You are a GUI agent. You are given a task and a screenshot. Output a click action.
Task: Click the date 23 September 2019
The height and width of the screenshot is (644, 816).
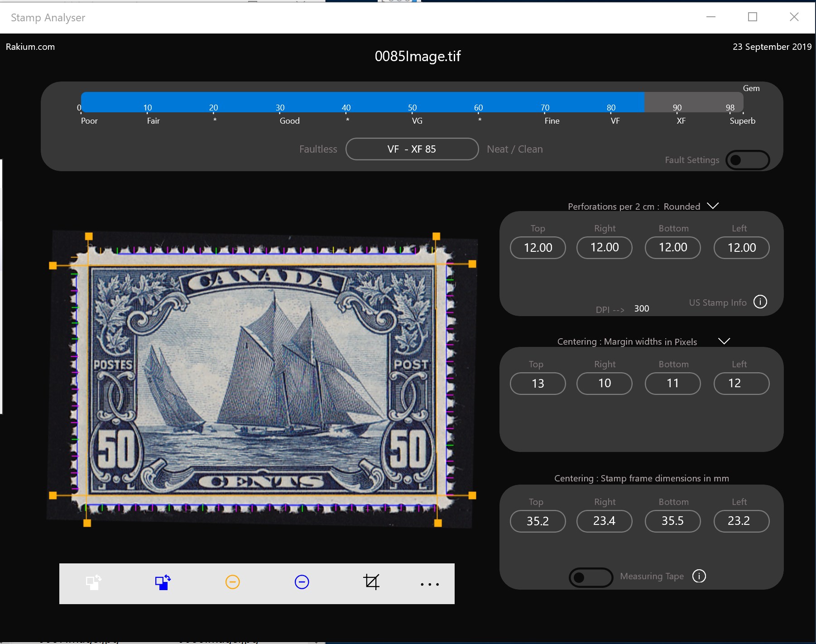(772, 47)
